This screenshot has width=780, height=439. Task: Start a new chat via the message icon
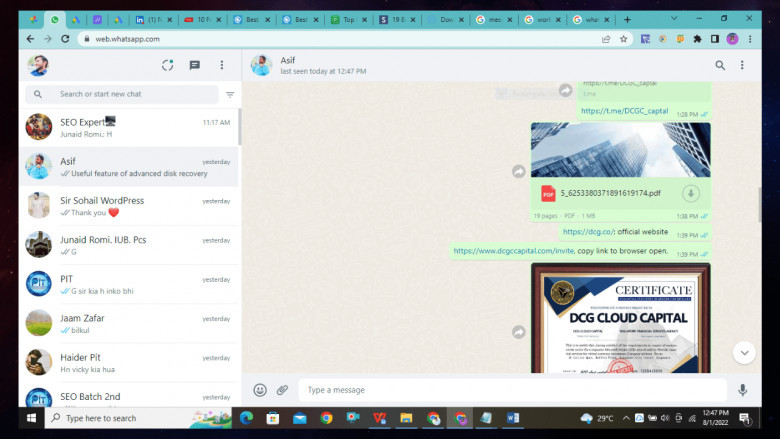click(x=195, y=65)
